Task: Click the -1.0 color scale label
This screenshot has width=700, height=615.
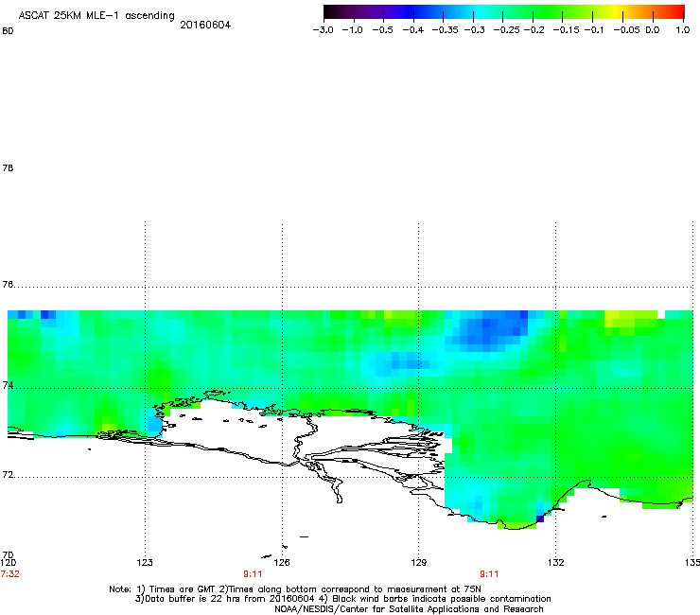Action: tap(352, 30)
